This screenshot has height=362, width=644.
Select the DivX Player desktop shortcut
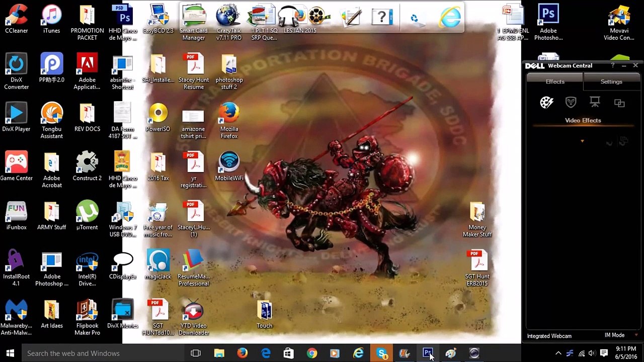(x=17, y=118)
